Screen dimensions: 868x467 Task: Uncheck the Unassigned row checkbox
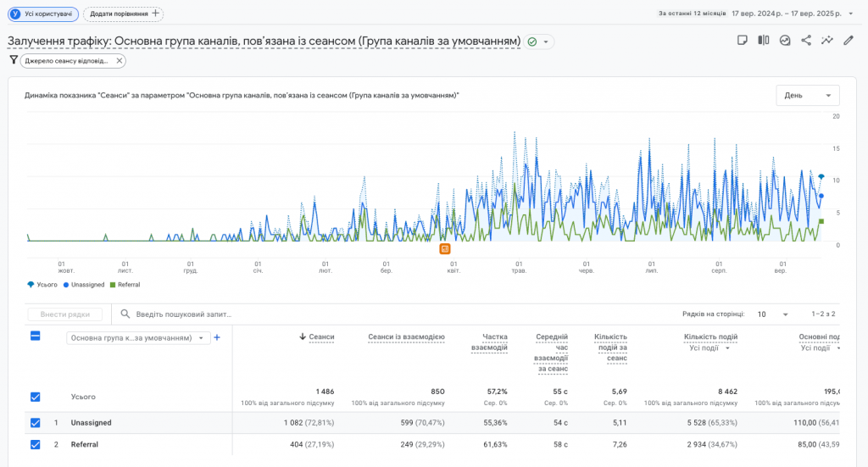click(35, 423)
